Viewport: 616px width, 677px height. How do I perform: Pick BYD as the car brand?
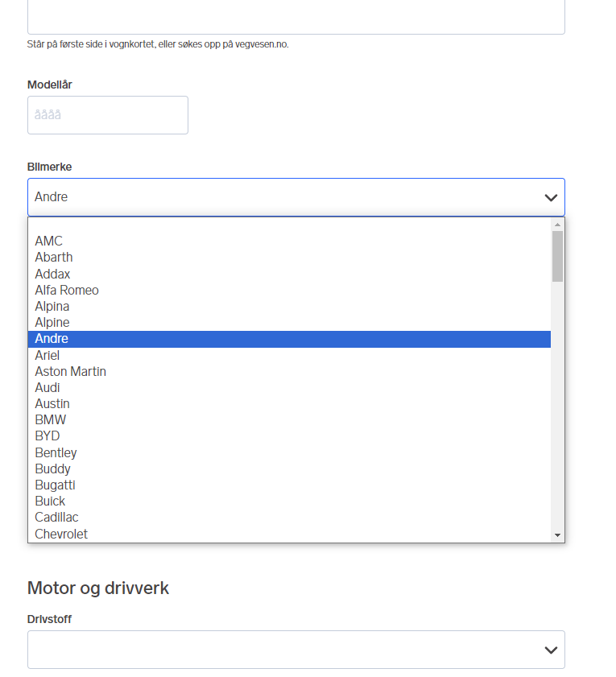[x=289, y=436]
